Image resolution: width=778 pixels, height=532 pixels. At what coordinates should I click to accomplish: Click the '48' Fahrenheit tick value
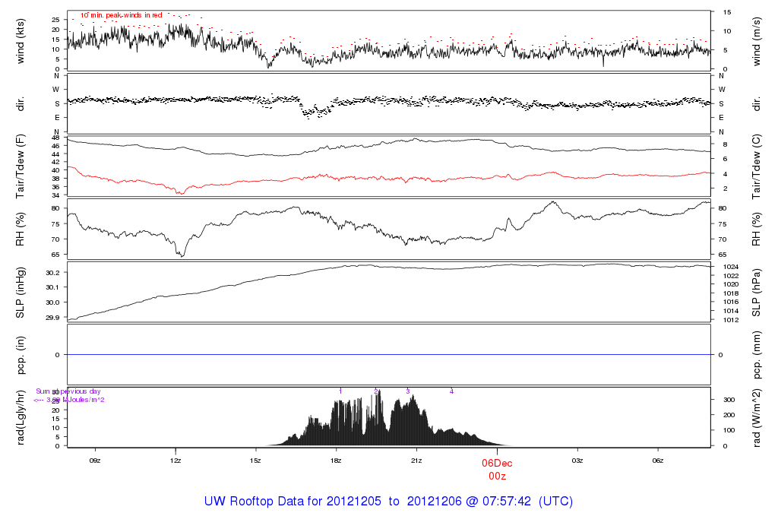tap(55, 138)
